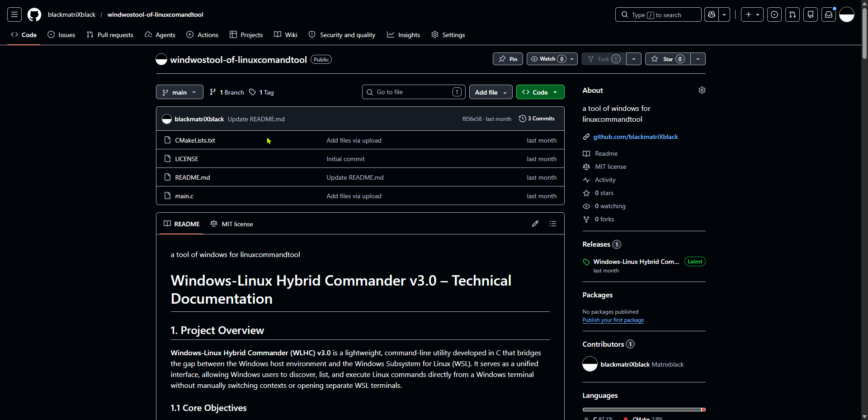Viewport: 868px width, 420px height.
Task: Open the Wiki tab
Action: tap(286, 35)
